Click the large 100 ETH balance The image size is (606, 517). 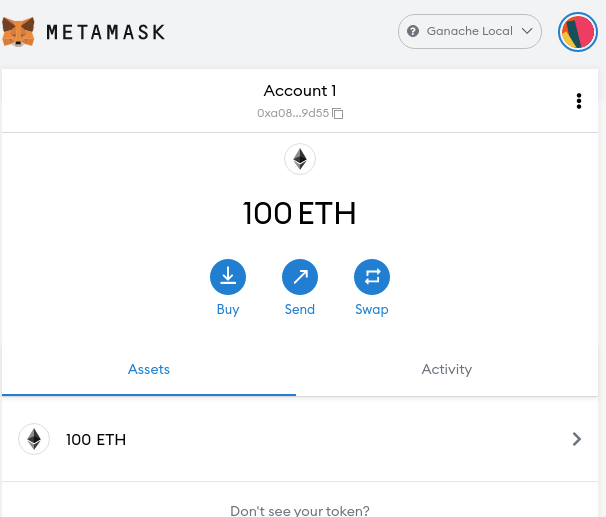click(299, 213)
